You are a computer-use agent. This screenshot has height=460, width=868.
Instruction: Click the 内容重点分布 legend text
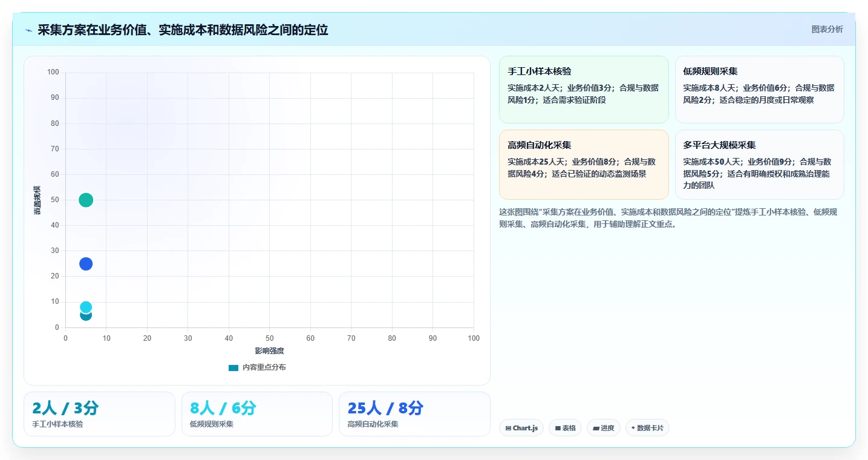(x=264, y=367)
